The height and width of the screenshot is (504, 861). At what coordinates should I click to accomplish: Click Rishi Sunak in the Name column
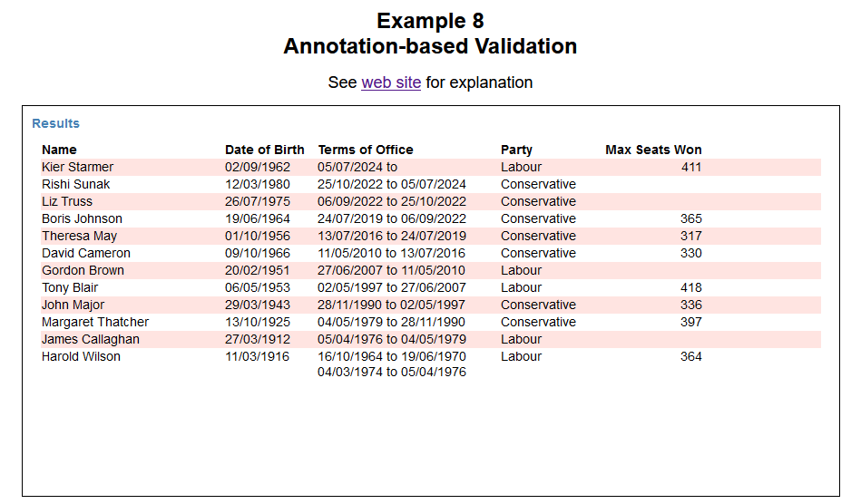[76, 184]
